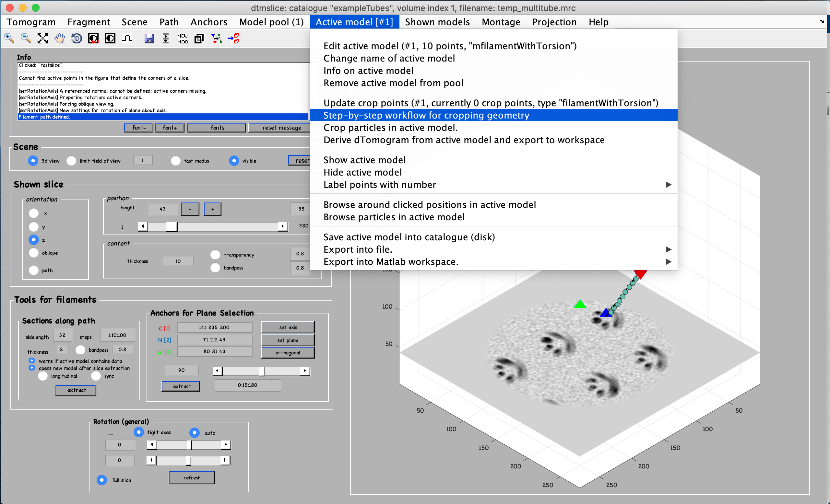The height and width of the screenshot is (504, 830).
Task: Expand the Export into file submenu
Action: [493, 250]
